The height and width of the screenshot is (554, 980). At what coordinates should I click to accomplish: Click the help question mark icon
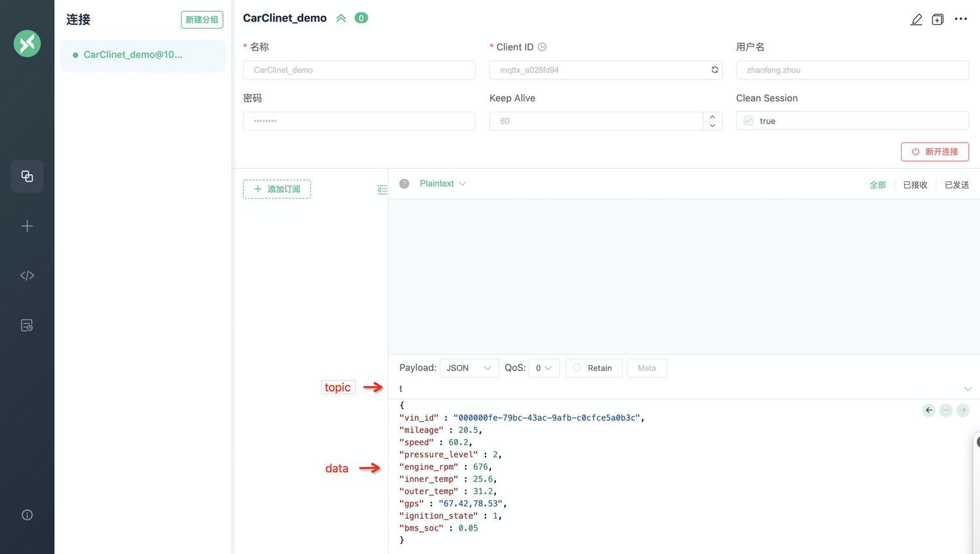click(404, 184)
